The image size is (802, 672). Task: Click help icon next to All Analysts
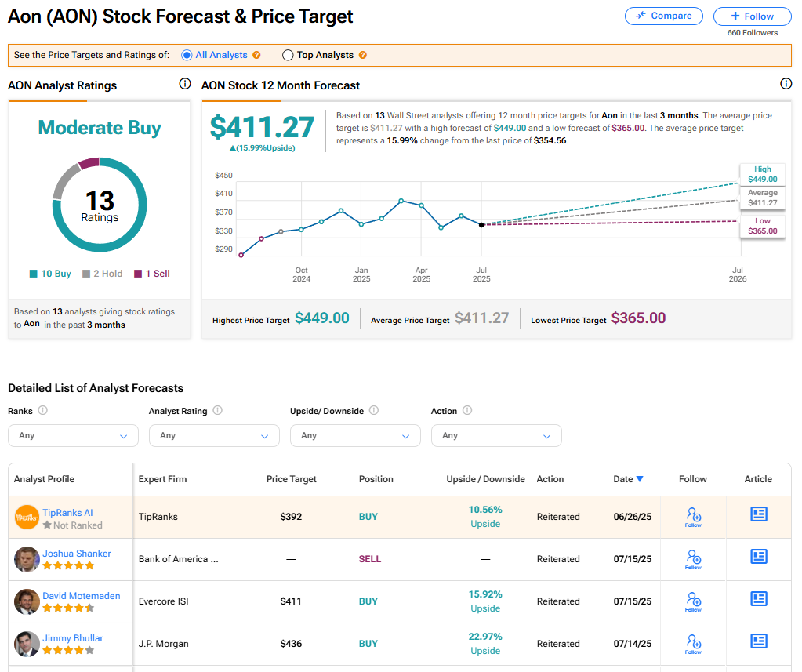(256, 56)
